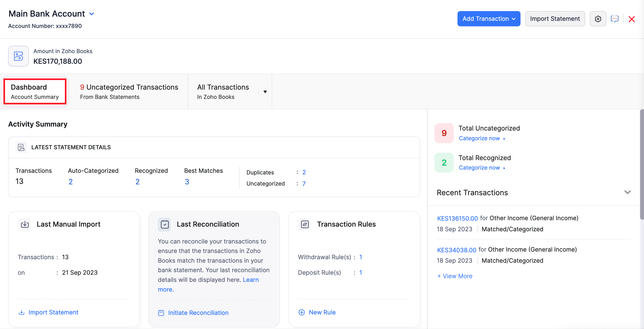Click the Last Manual Import download icon
This screenshot has height=329, width=644.
coord(24,224)
